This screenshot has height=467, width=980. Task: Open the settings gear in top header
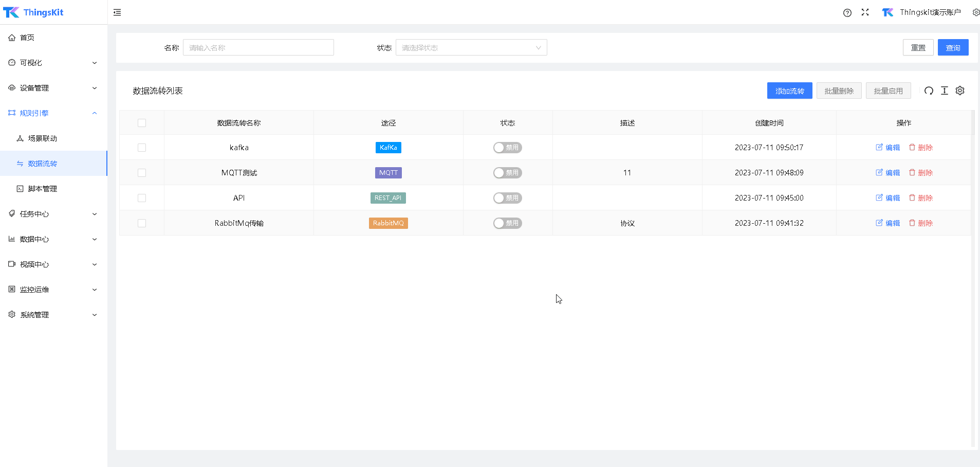pos(975,12)
